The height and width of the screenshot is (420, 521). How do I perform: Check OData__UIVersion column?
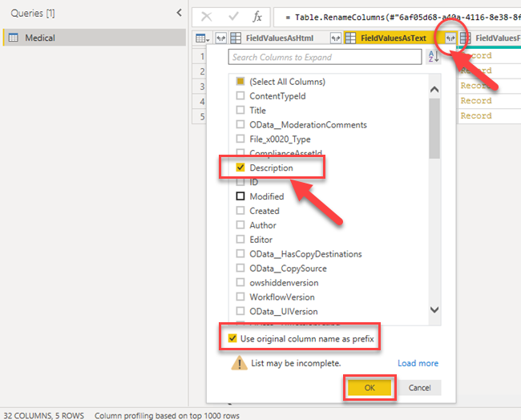(240, 311)
